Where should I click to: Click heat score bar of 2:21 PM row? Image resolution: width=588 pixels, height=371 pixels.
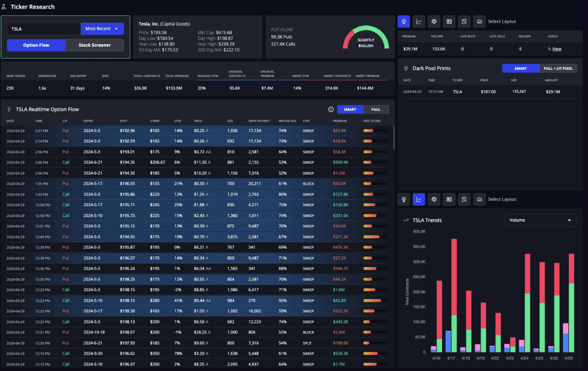[375, 131]
